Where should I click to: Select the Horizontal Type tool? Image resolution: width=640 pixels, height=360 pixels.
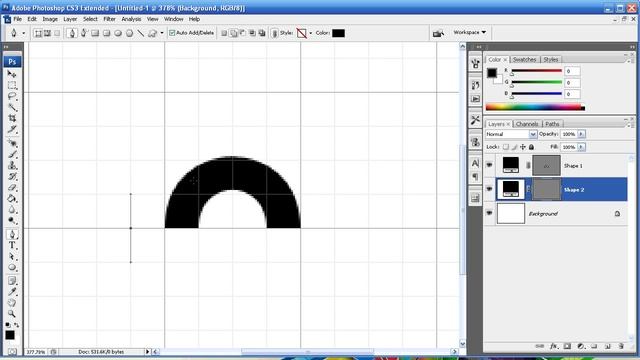coord(12,245)
